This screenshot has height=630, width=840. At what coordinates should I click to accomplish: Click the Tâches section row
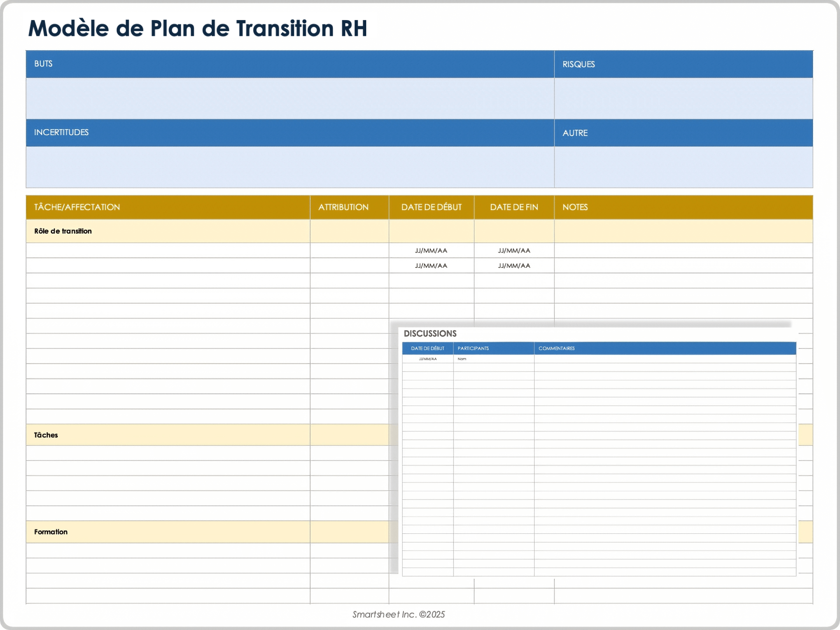pos(45,435)
